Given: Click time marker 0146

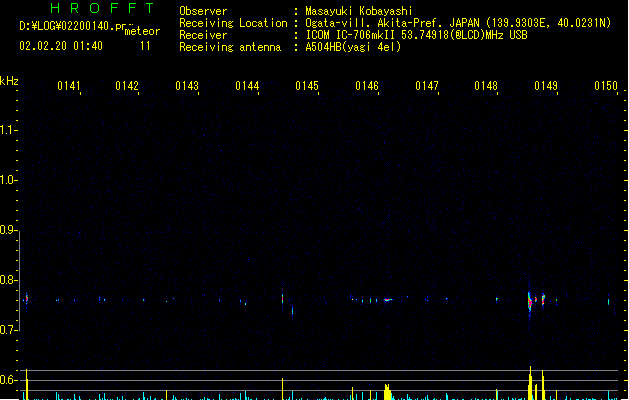Looking at the screenshot, I should (367, 86).
